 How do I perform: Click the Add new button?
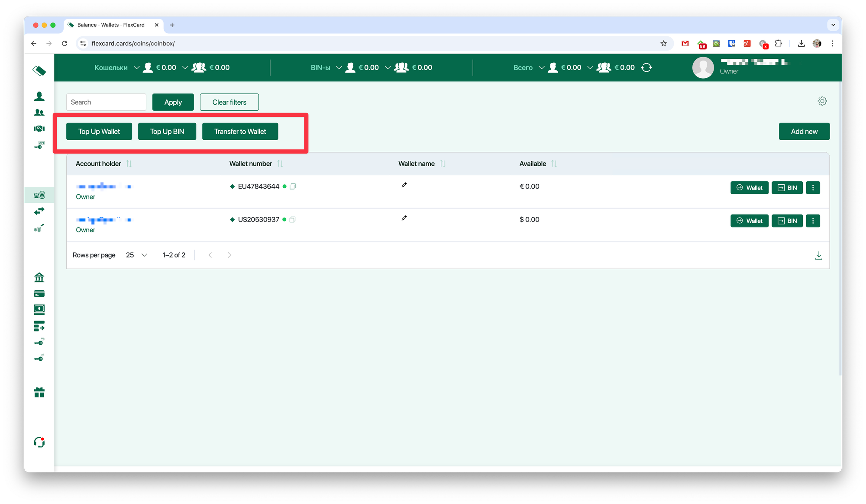coord(804,132)
